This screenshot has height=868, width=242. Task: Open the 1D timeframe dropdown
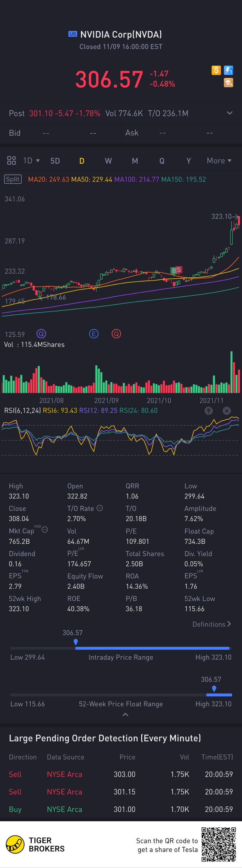point(31,160)
